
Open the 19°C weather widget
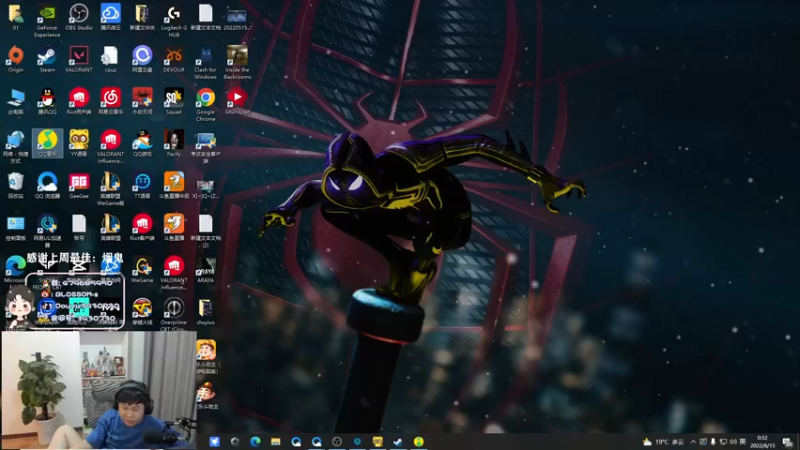[663, 442]
